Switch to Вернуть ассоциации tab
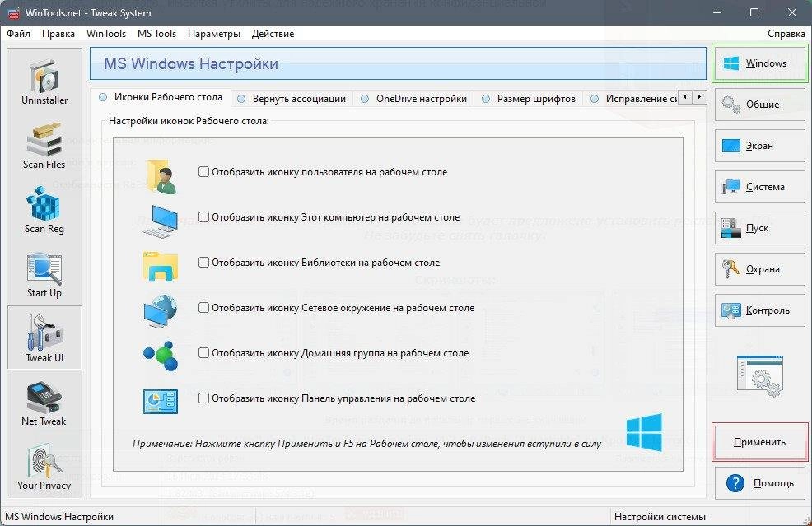Image resolution: width=812 pixels, height=526 pixels. pyautogui.click(x=291, y=98)
